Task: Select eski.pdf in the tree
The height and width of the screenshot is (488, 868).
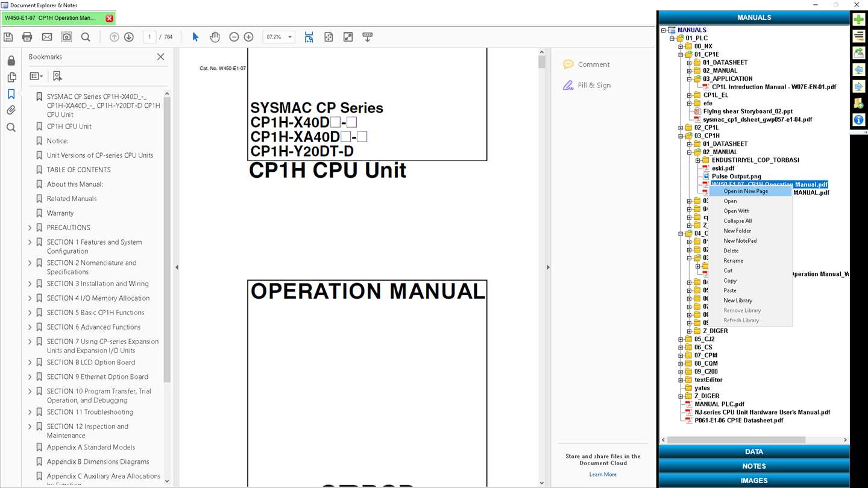Action: (x=723, y=169)
